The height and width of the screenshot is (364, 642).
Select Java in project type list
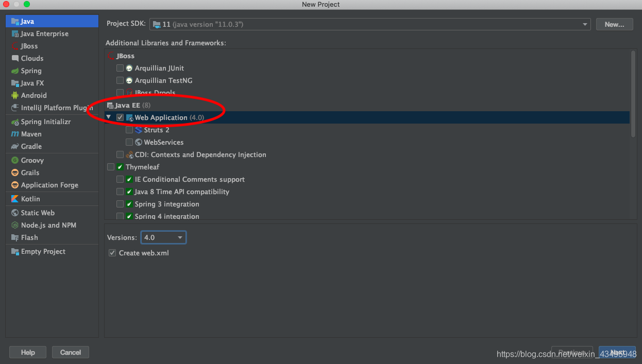point(52,22)
